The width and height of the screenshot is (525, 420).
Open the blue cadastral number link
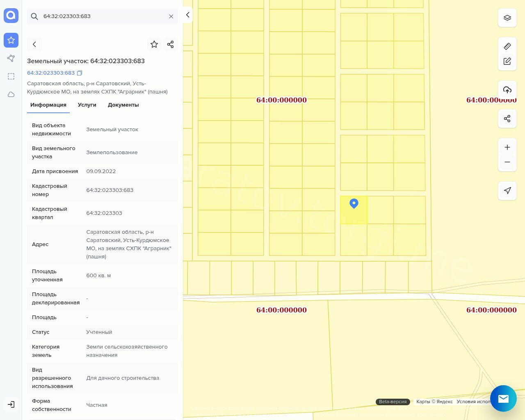click(51, 73)
